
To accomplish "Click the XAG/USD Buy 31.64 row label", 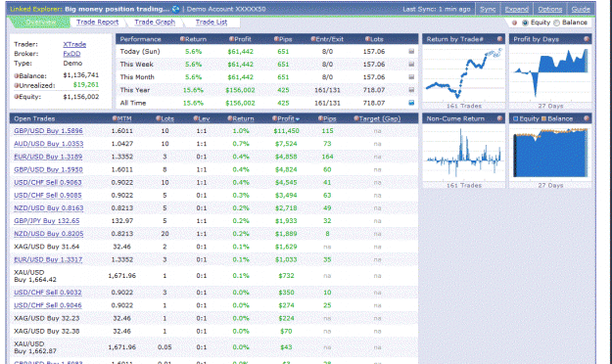I will 46,247.
